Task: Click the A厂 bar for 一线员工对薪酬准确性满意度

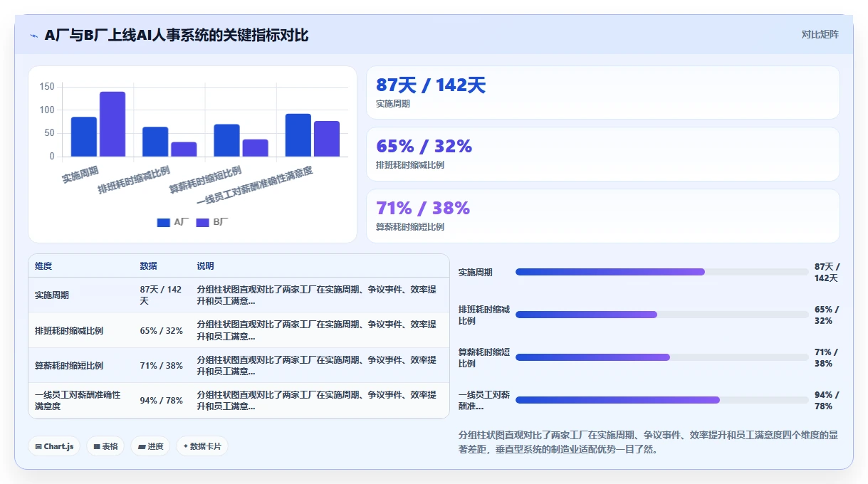Action: 298,135
